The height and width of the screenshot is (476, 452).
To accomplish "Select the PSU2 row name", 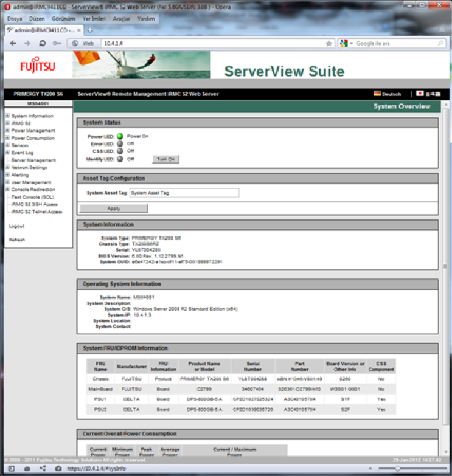I will (x=100, y=409).
